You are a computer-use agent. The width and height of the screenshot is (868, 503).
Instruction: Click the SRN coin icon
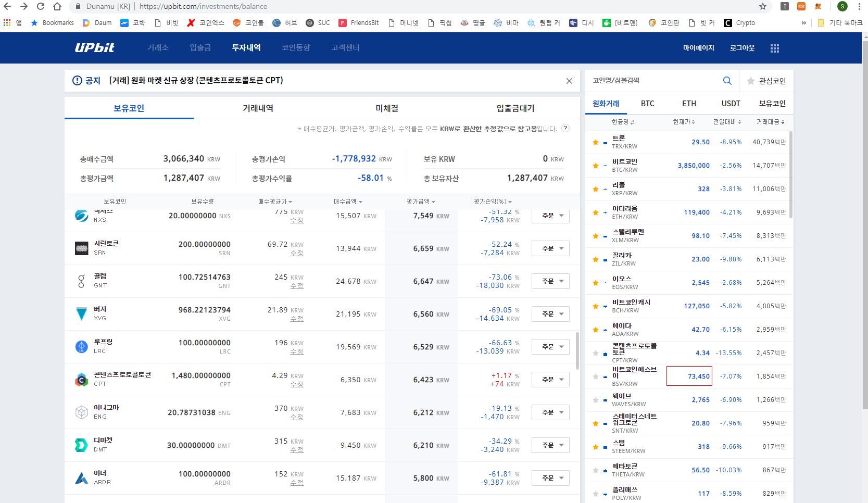[82, 248]
